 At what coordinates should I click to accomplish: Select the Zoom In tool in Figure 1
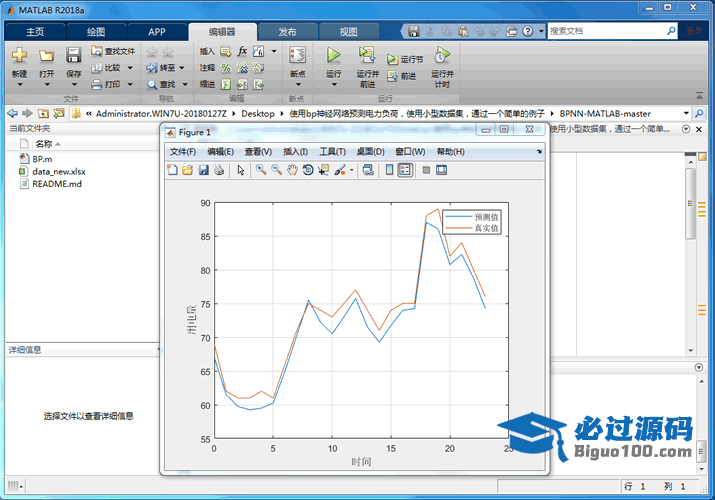pos(260,170)
